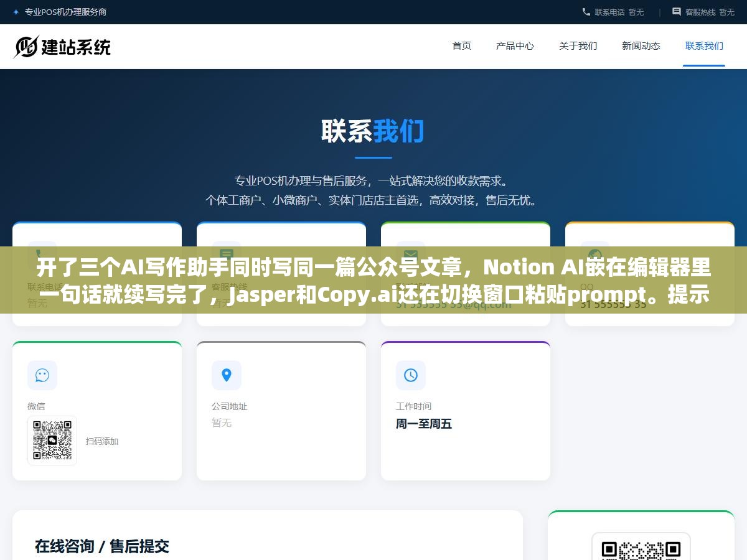Screen dimensions: 747x560
Task: Click the 周一至周五 working hours text
Action: click(424, 424)
